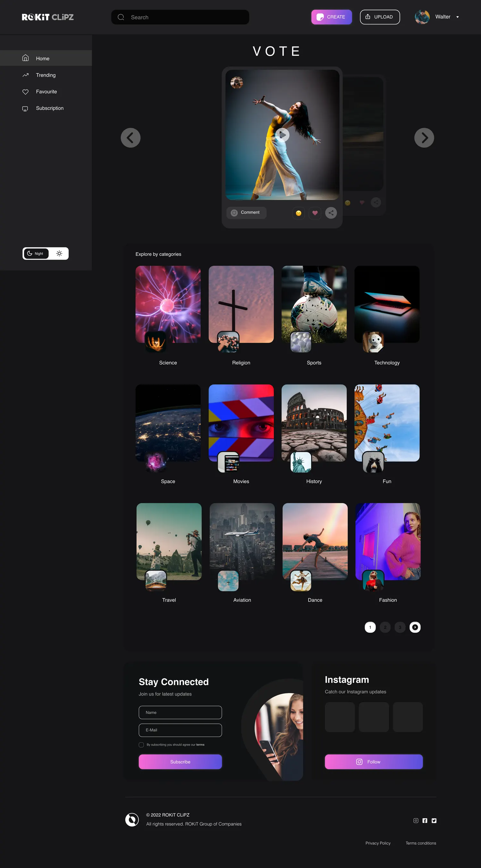
Task: Open Twitter icon in footer
Action: coord(434,821)
